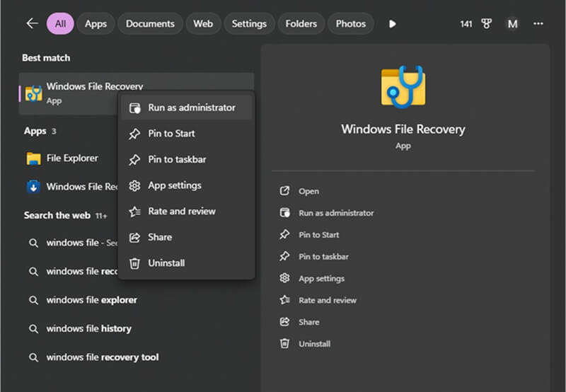Image resolution: width=566 pixels, height=392 pixels.
Task: Click the trash icon beside context menu Uninstall
Action: tap(134, 263)
